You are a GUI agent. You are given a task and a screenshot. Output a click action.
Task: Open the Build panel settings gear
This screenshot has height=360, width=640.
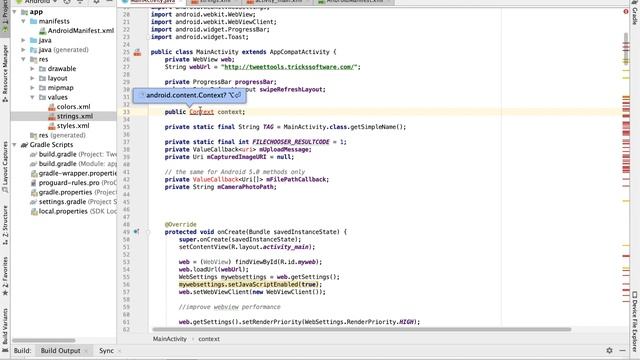609,350
